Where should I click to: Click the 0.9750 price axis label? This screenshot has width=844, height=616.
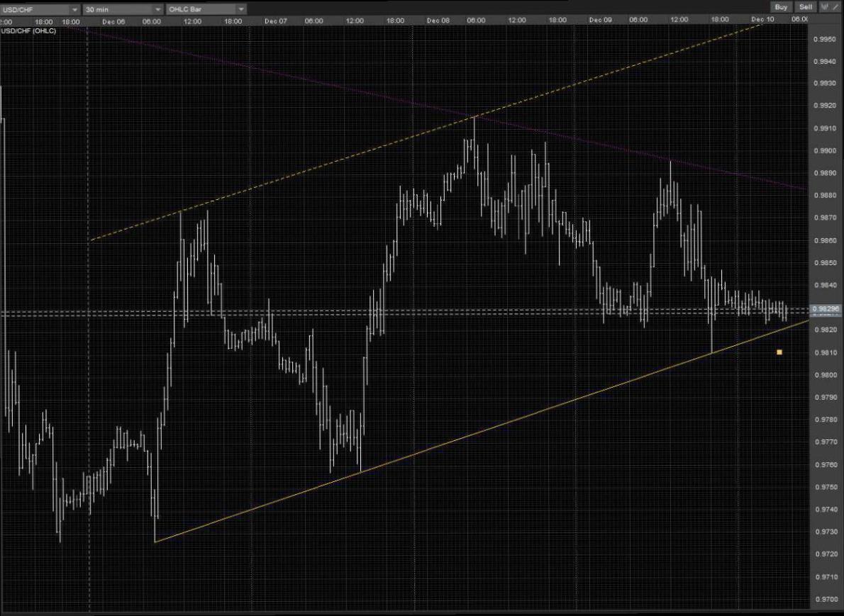click(824, 487)
